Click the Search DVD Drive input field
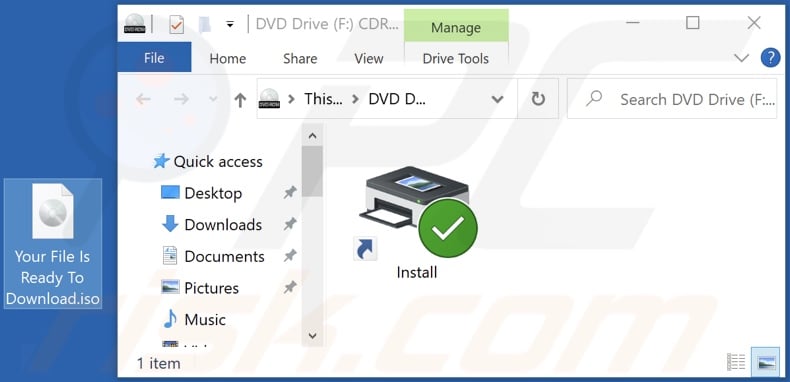790x382 pixels. [672, 99]
